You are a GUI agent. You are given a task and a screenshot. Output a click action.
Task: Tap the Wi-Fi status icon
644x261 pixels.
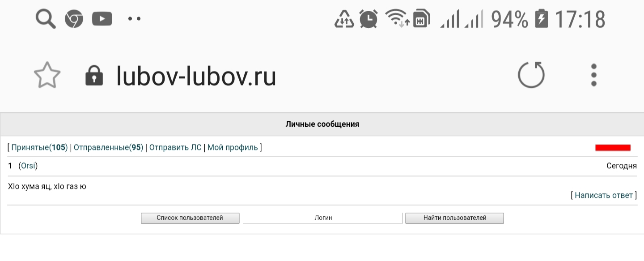tap(397, 19)
